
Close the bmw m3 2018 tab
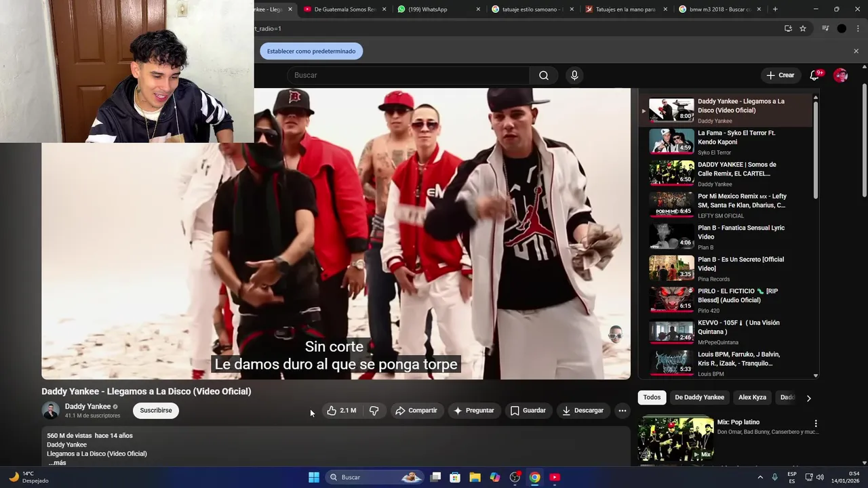click(x=759, y=9)
